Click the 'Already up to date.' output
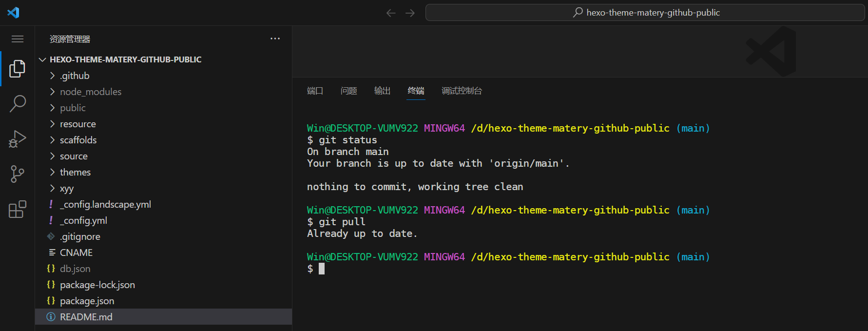Viewport: 868px width, 331px height. [362, 234]
